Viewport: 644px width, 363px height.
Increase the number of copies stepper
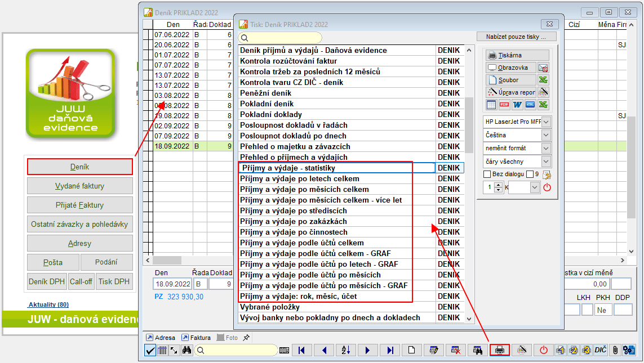[498, 185]
